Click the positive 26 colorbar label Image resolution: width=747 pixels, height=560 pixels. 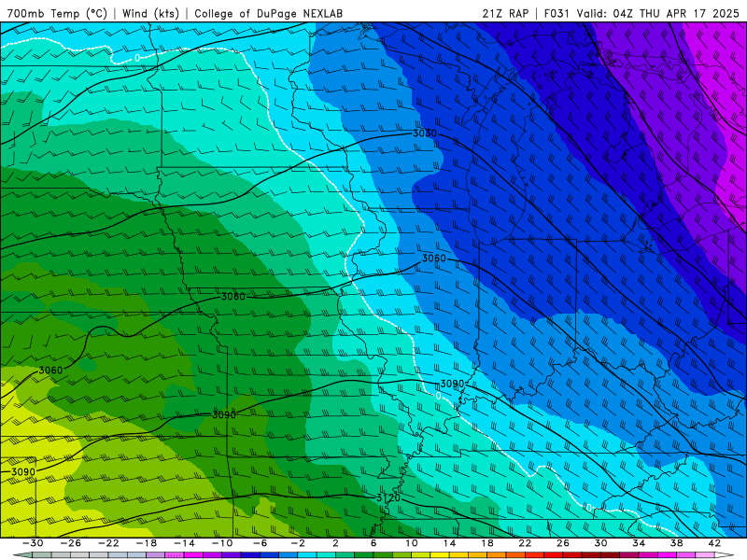click(x=563, y=543)
